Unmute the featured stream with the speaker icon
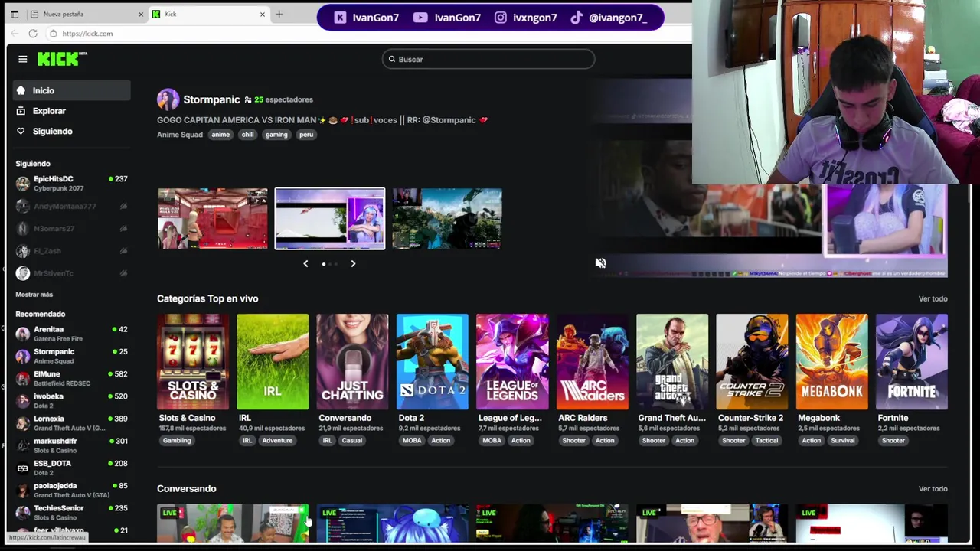Viewport: 980px width, 551px height. click(600, 263)
